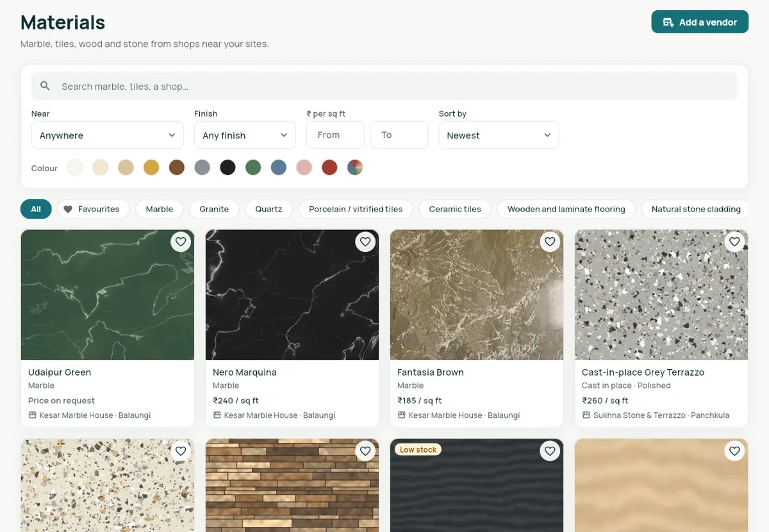
Task: Click the ₹260 / sq ft price
Action: [x=605, y=401]
